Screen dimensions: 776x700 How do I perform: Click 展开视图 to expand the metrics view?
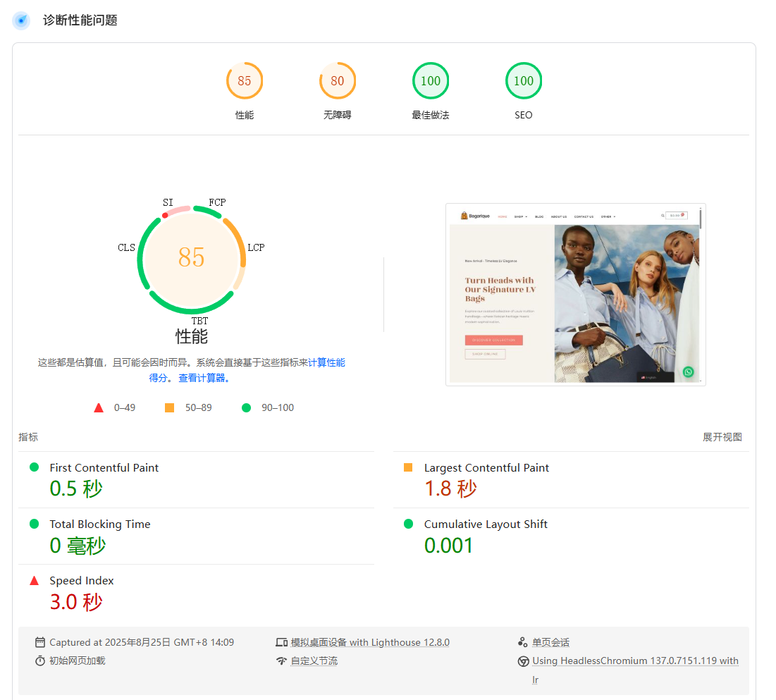pos(722,437)
